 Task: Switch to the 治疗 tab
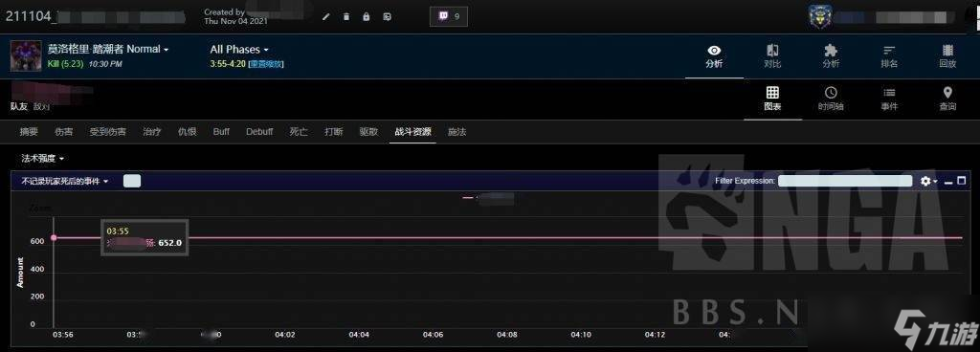point(152,132)
